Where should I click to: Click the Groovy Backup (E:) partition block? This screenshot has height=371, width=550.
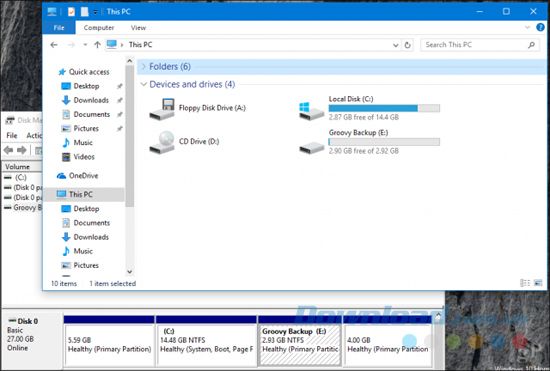coord(300,345)
